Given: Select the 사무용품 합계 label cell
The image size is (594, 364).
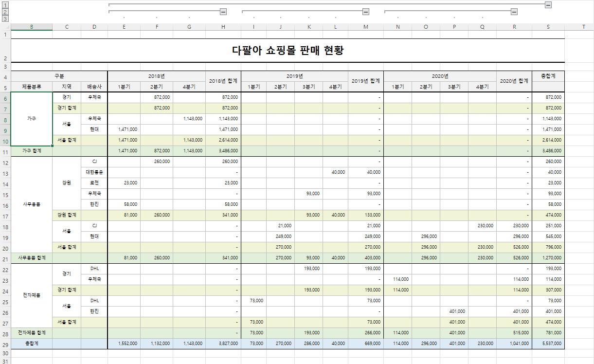Looking at the screenshot, I should pyautogui.click(x=32, y=258).
